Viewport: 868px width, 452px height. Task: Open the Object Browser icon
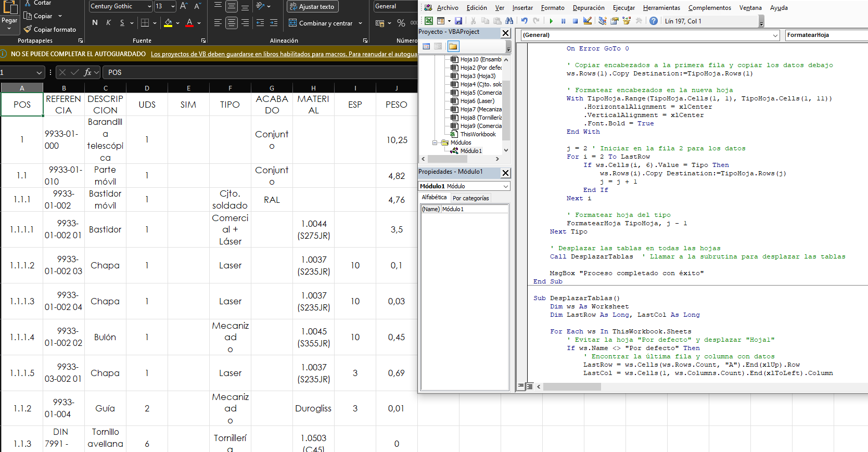(627, 21)
